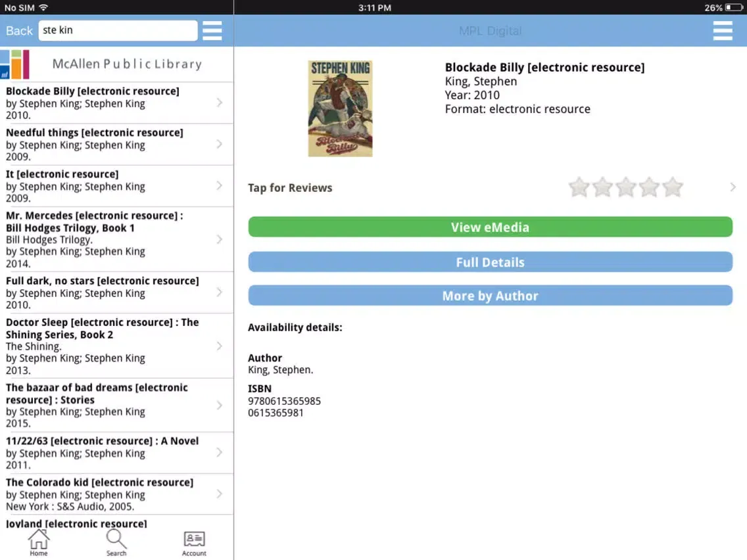Select 11/22/63 A Novel result
747x560 pixels.
pyautogui.click(x=117, y=452)
